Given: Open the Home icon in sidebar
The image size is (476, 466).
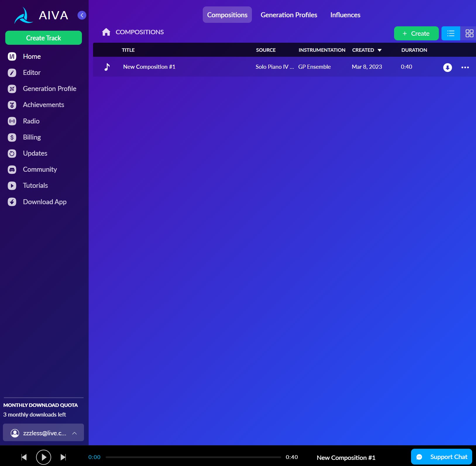Looking at the screenshot, I should coord(12,56).
